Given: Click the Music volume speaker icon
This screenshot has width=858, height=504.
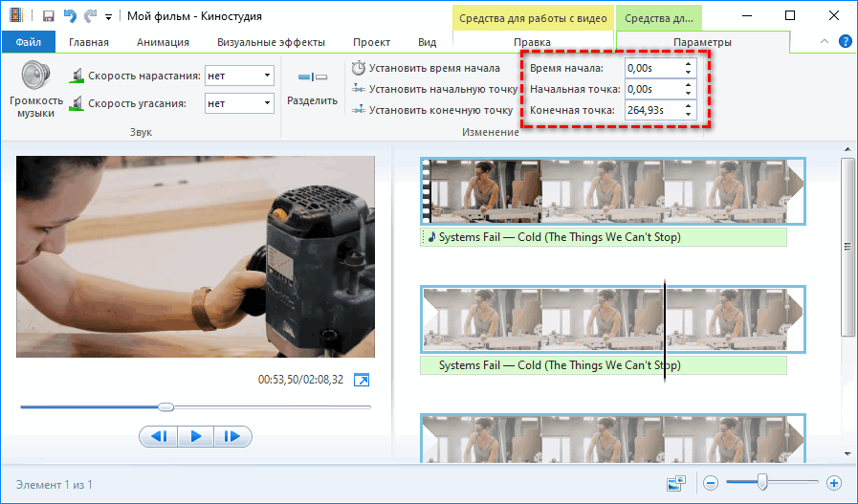Looking at the screenshot, I should 35,75.
